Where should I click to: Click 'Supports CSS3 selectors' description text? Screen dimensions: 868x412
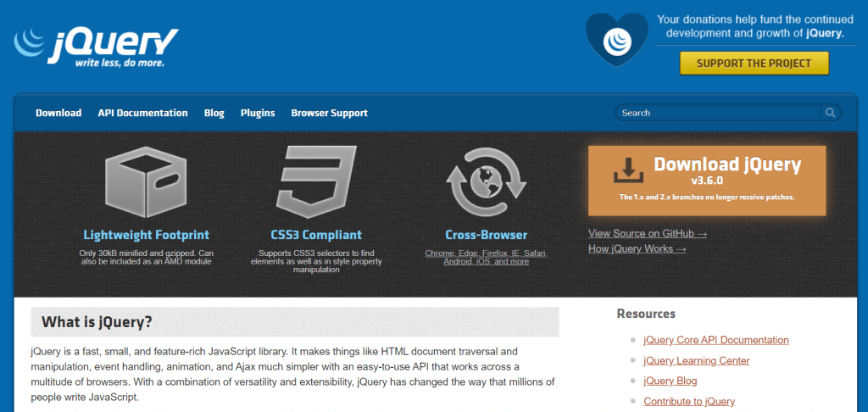[316, 261]
